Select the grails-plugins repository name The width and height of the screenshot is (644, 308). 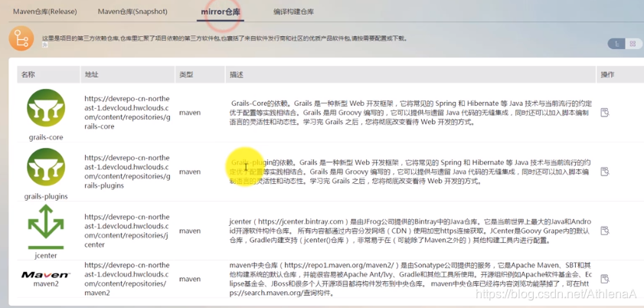tap(46, 196)
